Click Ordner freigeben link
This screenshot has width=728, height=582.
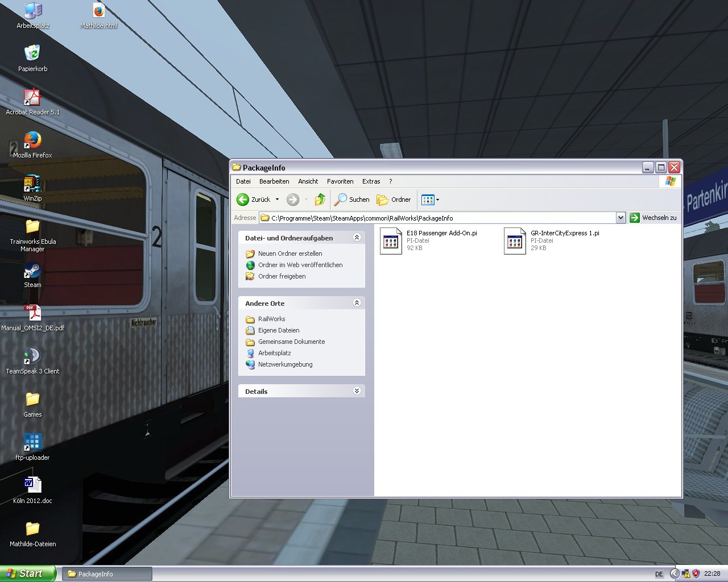click(282, 276)
